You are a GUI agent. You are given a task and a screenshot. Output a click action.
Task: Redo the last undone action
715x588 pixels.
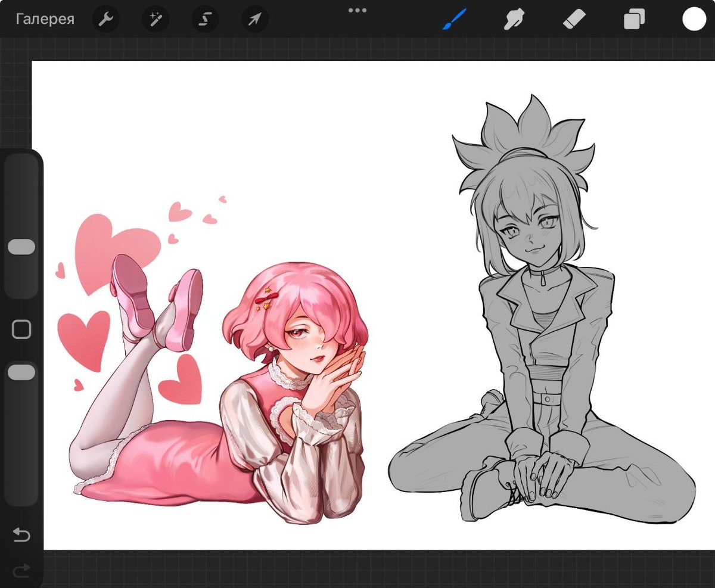[x=21, y=572]
